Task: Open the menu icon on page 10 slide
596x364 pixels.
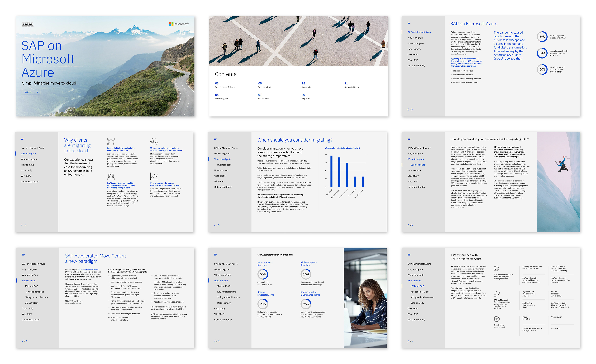Action: point(409,255)
